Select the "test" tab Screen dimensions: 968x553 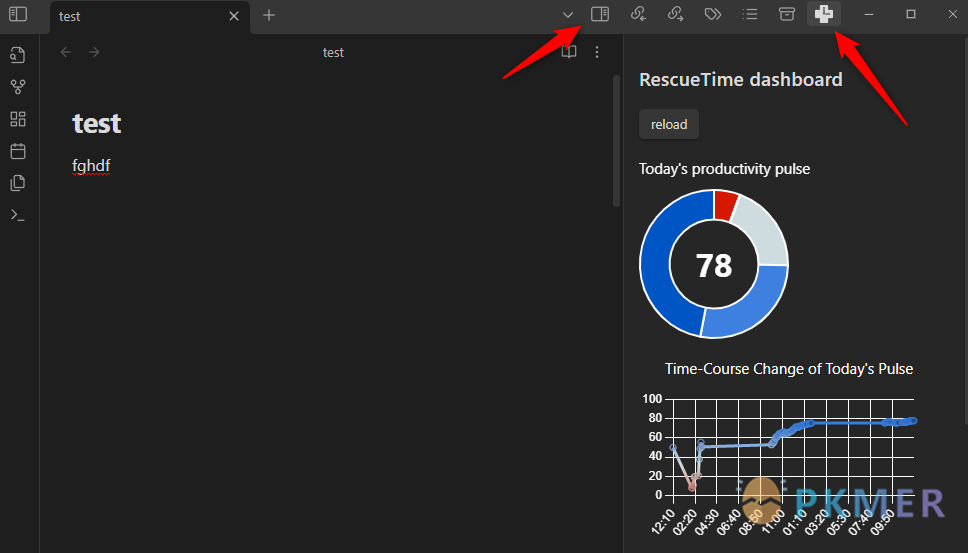coord(130,16)
